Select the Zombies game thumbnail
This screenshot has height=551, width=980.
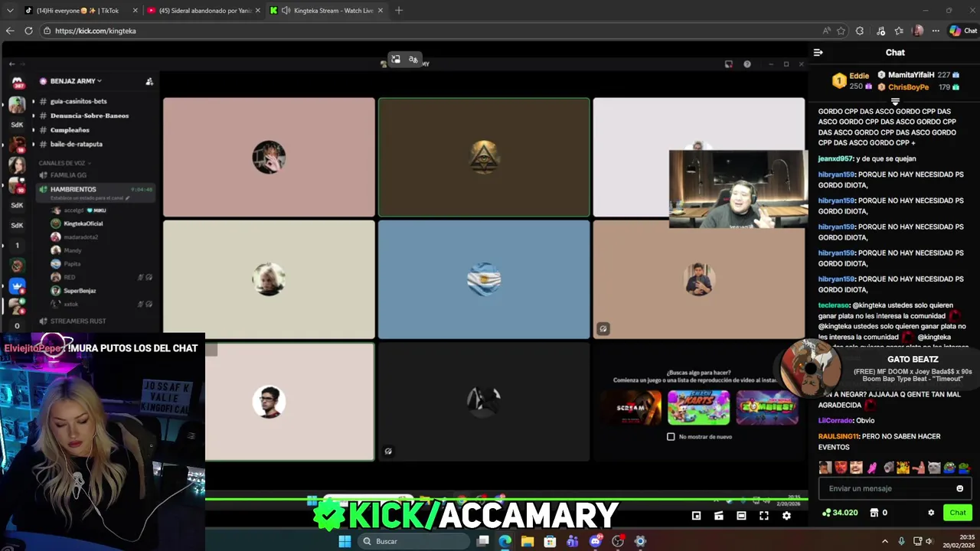click(x=767, y=407)
